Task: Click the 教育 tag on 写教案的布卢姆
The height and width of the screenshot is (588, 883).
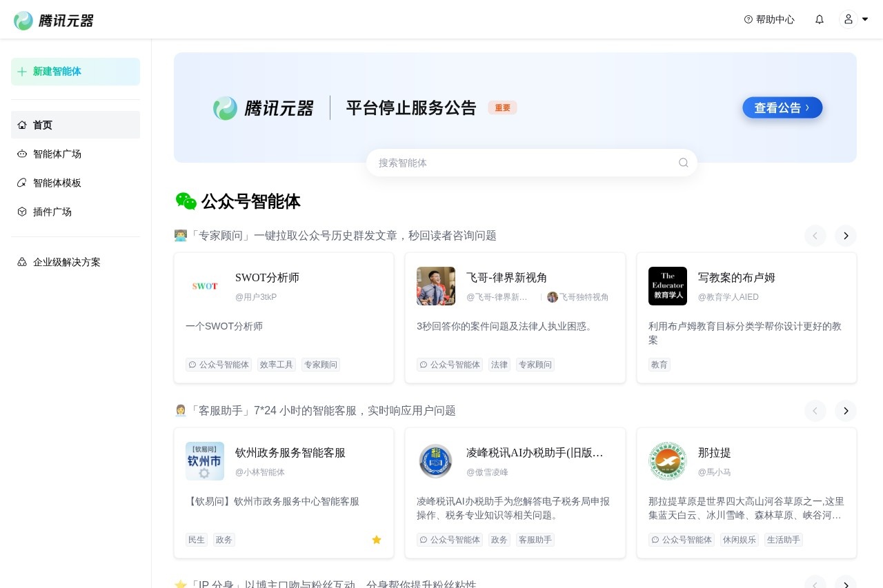Action: [x=659, y=365]
